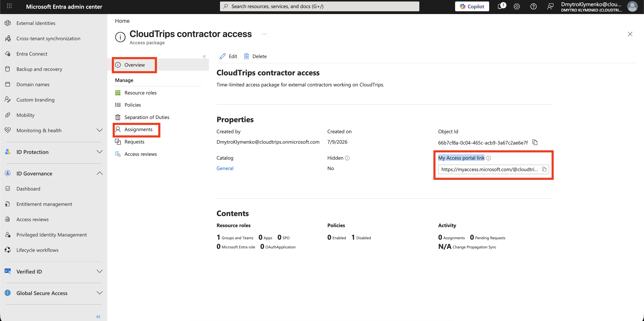Click the Verified ID icon in sidebar
Screen dimensions: 644x321
point(8,271)
